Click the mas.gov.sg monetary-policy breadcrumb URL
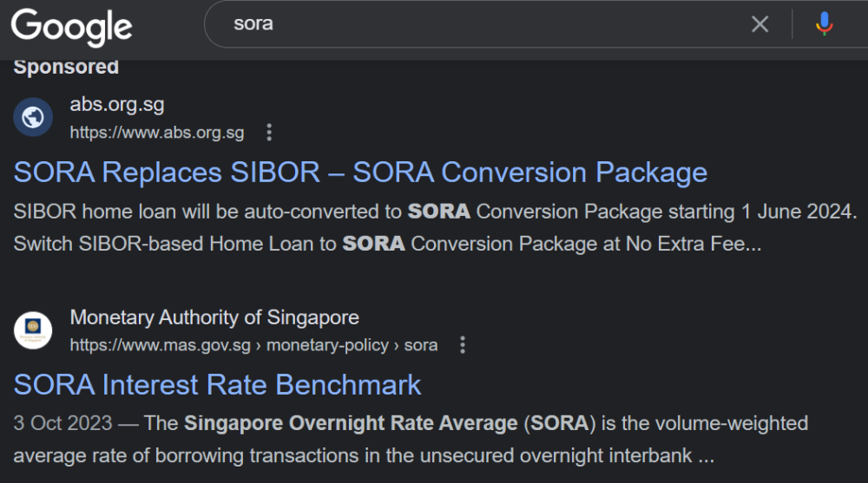This screenshot has height=483, width=868. pyautogui.click(x=253, y=345)
